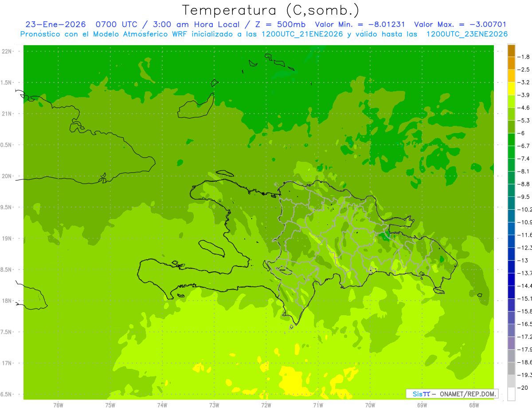532x411 pixels.
Task: Click the '7.5N' latitude tick label
Action: pos(7,332)
